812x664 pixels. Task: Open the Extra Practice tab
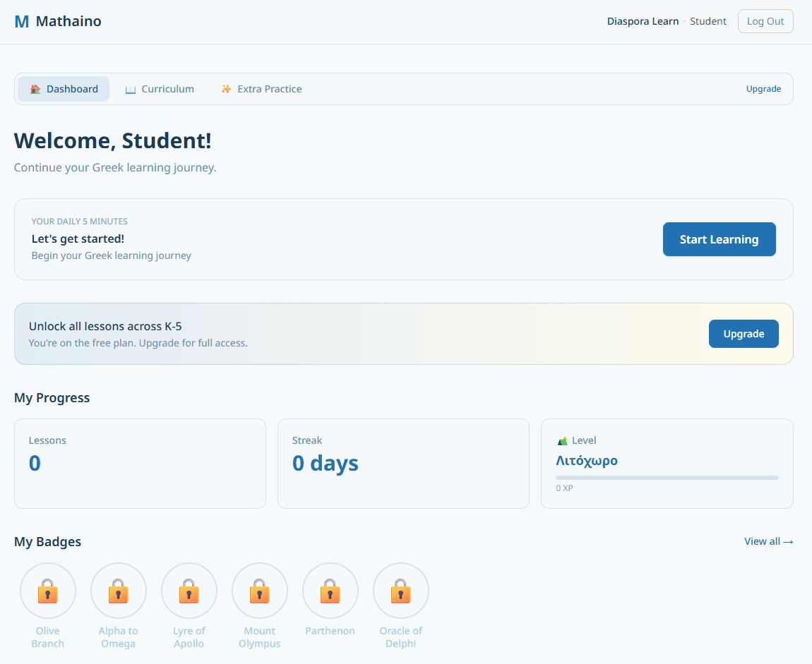pyautogui.click(x=261, y=88)
